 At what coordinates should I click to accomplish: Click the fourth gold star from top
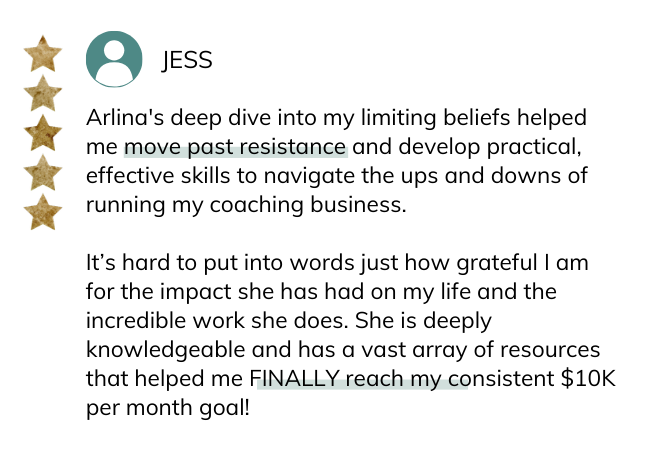[41, 172]
